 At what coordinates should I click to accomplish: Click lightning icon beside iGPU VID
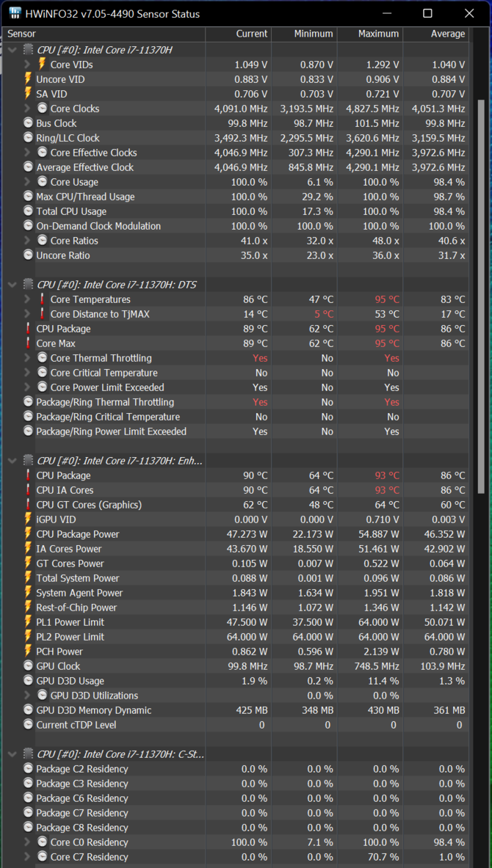pos(28,519)
